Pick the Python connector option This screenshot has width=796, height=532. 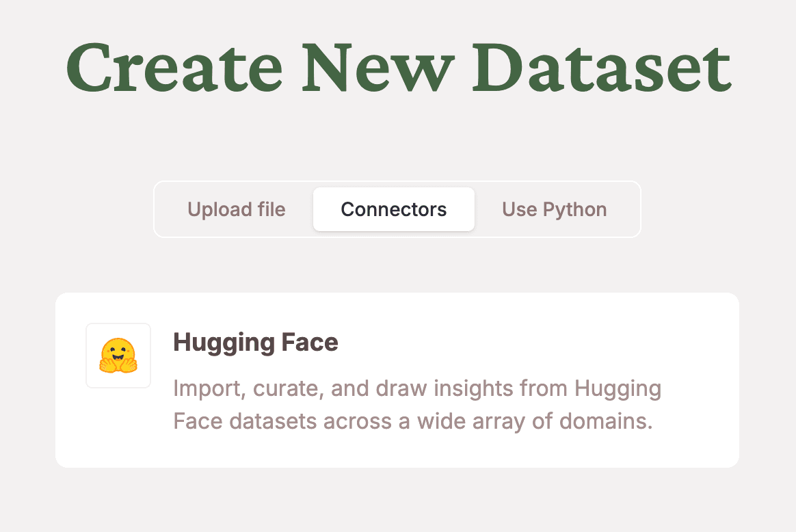pyautogui.click(x=554, y=209)
